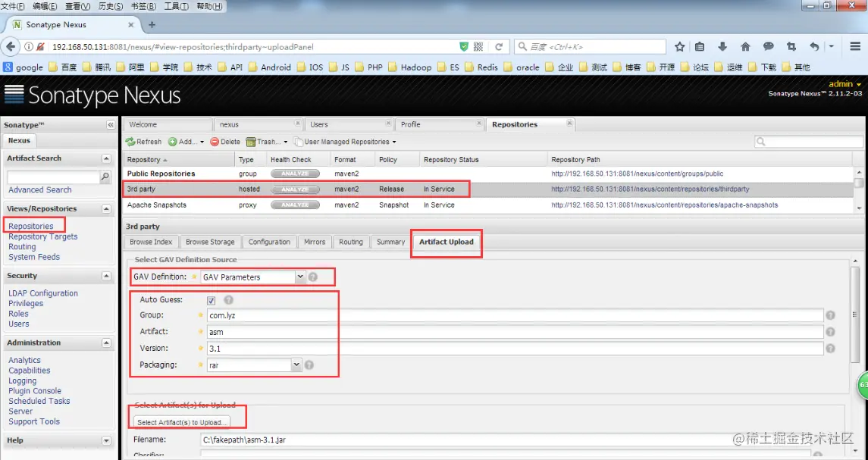Open the Scheduled Tasks link

tap(39, 401)
